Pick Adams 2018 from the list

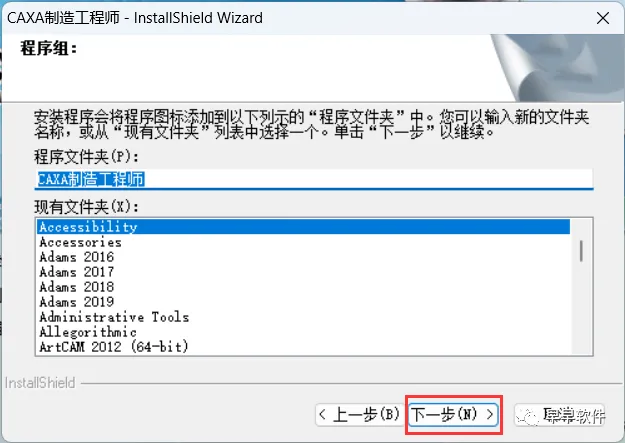[x=304, y=287]
